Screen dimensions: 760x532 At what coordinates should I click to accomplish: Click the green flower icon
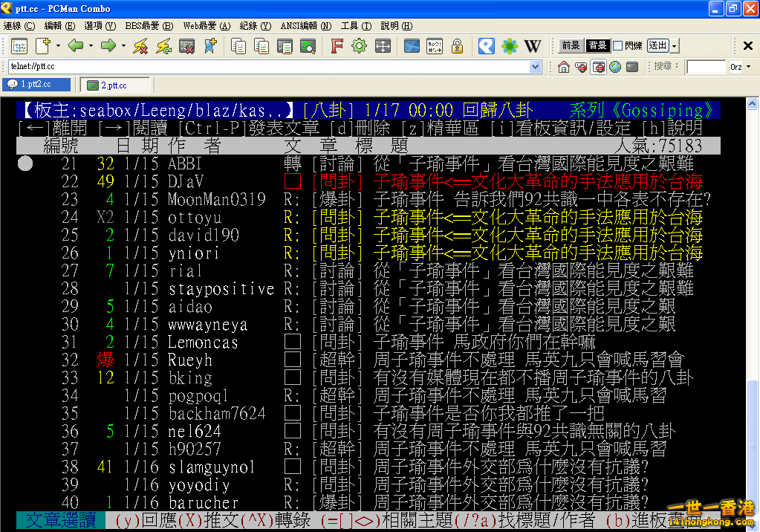510,47
